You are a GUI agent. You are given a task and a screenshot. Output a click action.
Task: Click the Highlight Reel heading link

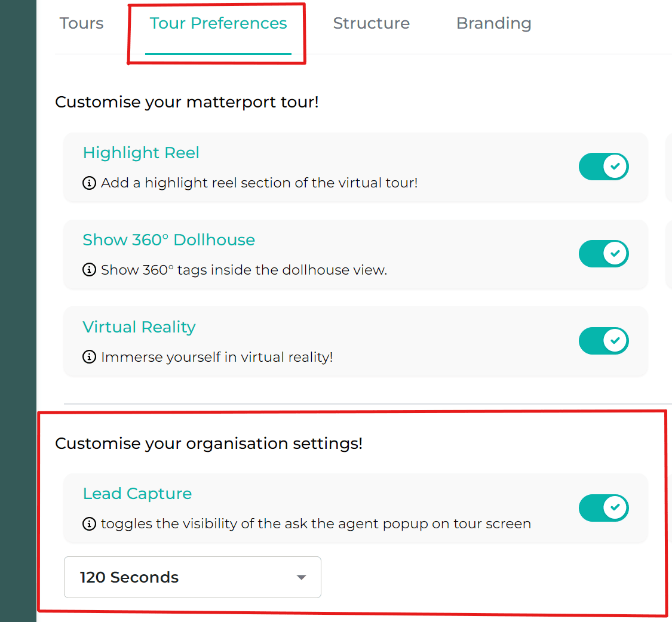(x=141, y=153)
